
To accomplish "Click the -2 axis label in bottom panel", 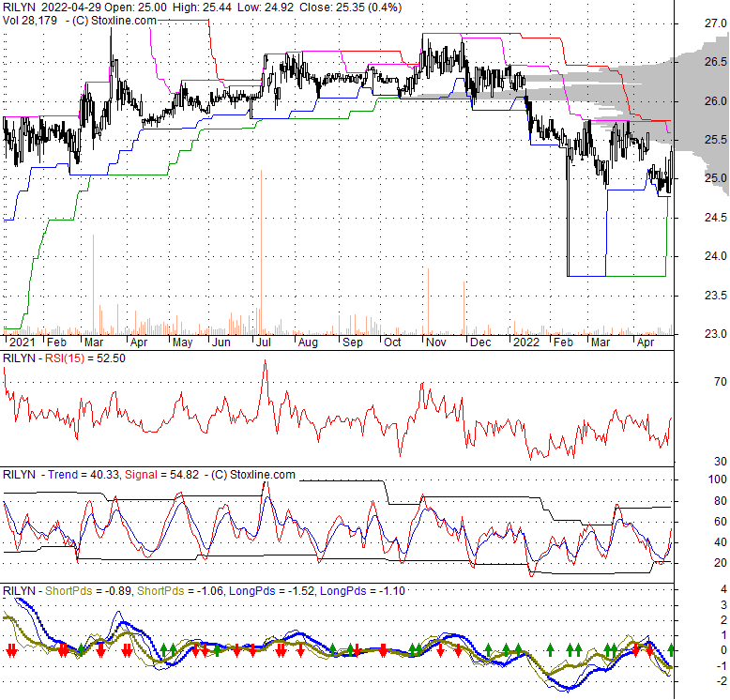I will tap(722, 682).
